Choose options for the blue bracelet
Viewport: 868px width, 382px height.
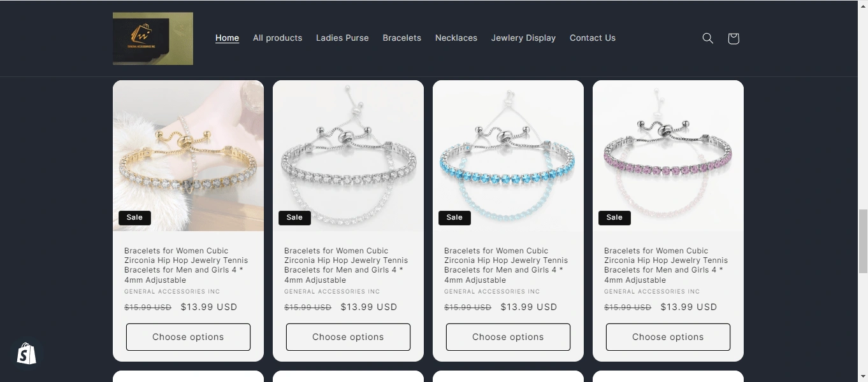(508, 337)
